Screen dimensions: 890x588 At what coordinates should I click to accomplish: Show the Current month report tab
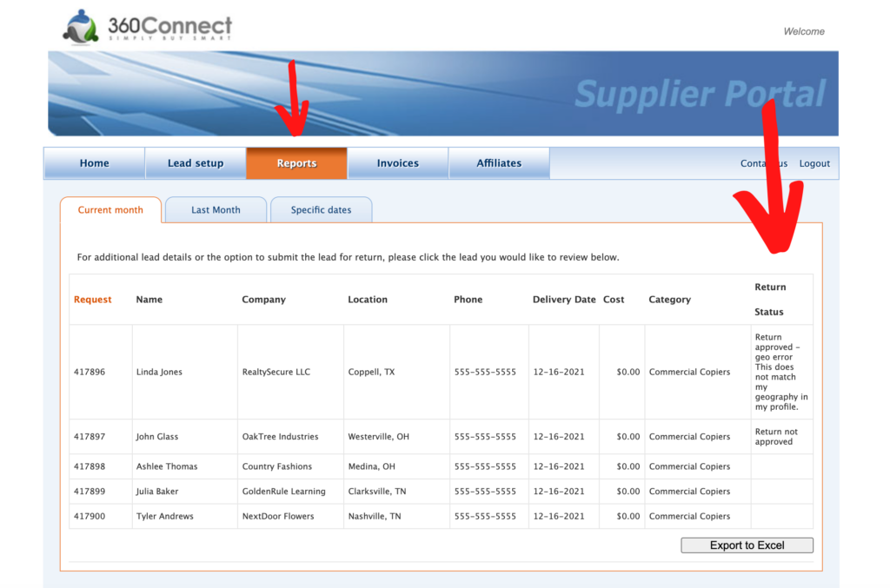110,210
